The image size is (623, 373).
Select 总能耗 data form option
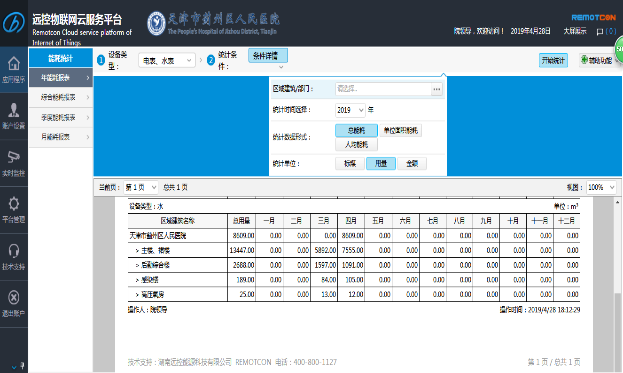click(356, 130)
